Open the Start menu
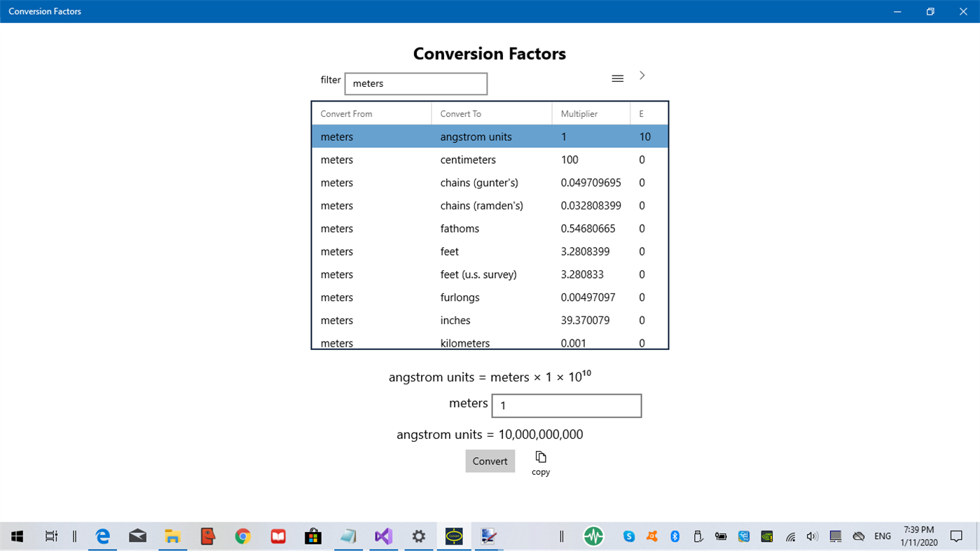The width and height of the screenshot is (980, 551). (16, 536)
